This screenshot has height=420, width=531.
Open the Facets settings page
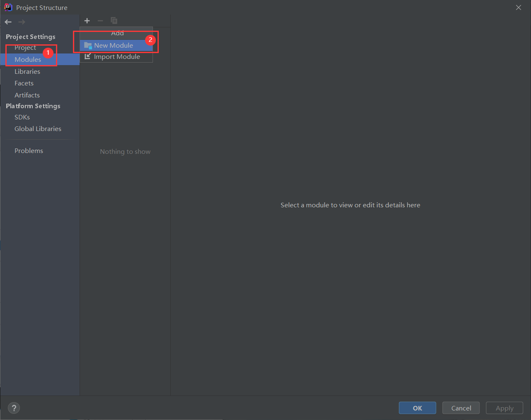[x=24, y=83]
